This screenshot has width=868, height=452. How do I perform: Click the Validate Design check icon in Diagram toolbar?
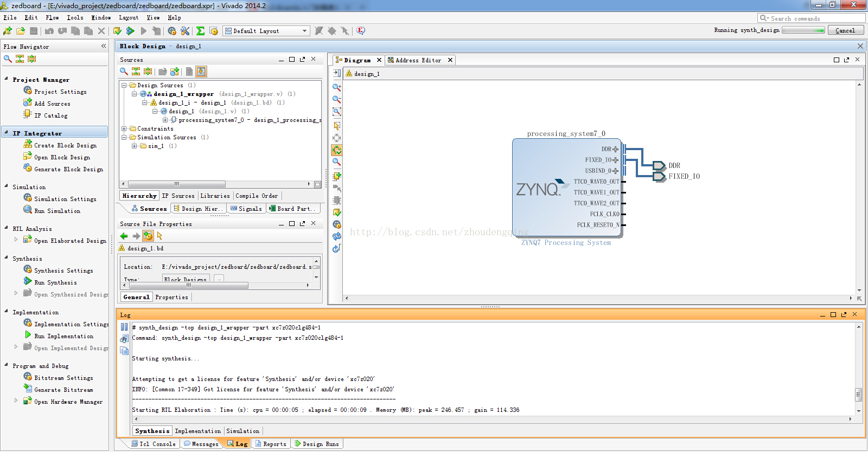coord(337,212)
